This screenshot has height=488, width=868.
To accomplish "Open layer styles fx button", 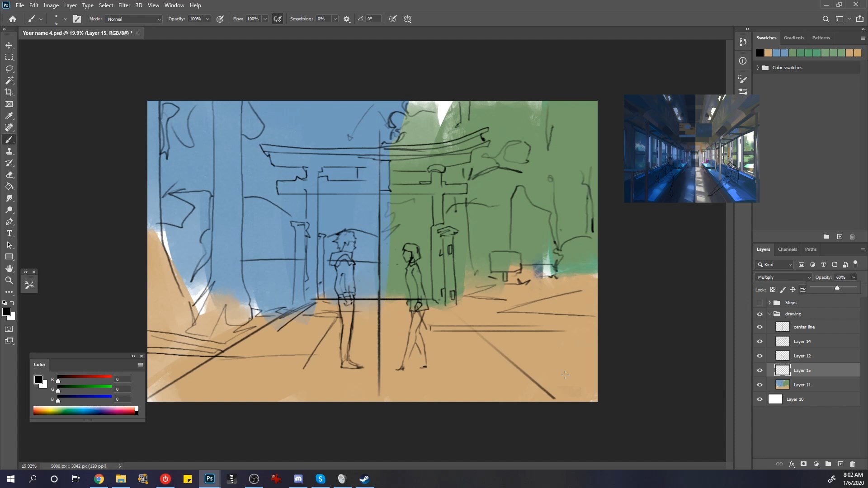I will click(792, 464).
